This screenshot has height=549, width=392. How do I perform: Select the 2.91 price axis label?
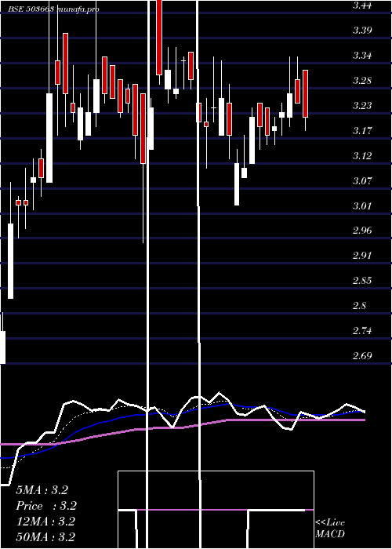(x=362, y=256)
